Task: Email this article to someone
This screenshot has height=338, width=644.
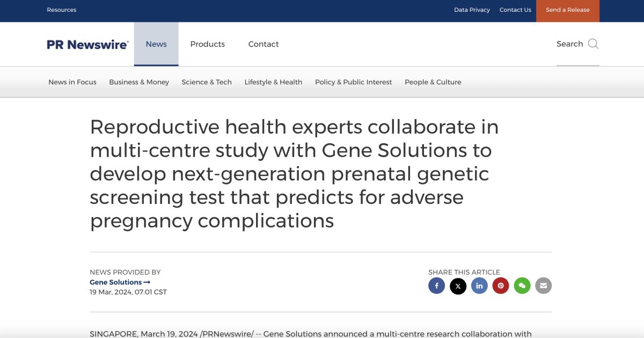Action: (x=543, y=285)
